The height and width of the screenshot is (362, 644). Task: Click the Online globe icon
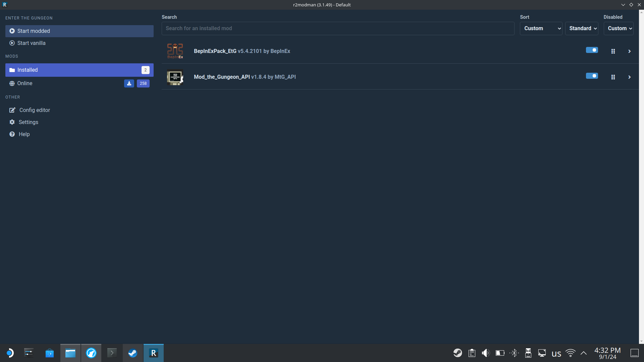coord(12,83)
